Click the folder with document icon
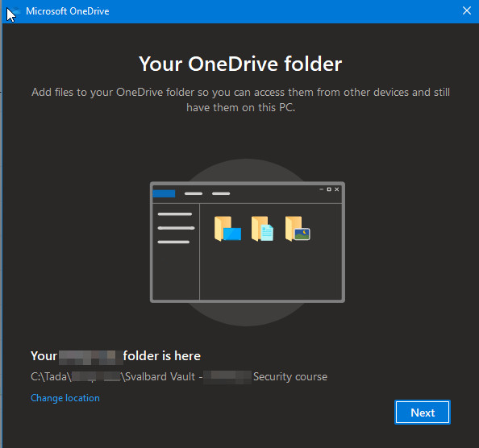 coord(262,229)
